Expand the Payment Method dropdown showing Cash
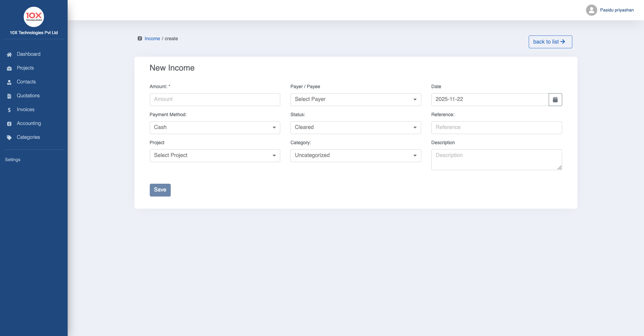644x336 pixels. tap(215, 127)
